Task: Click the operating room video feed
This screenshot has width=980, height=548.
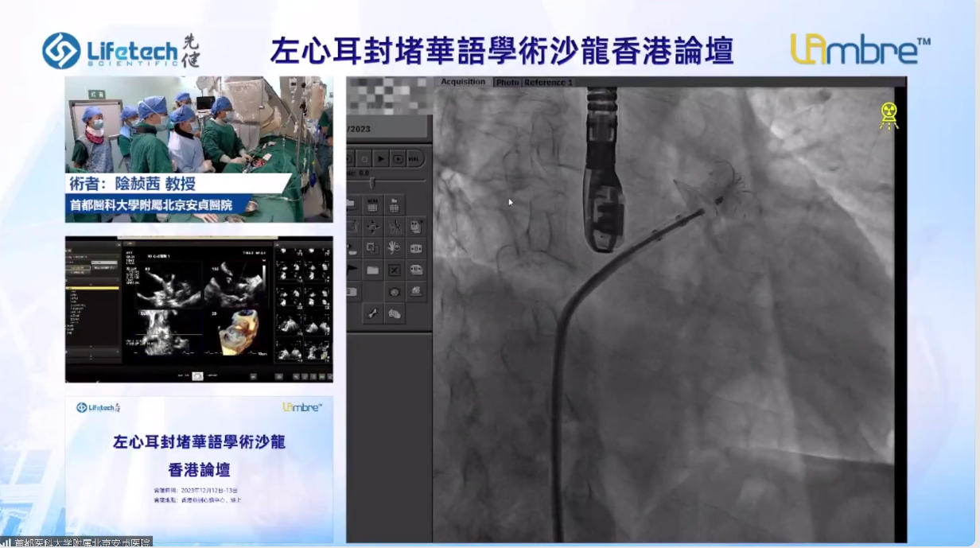Action: coord(199,135)
